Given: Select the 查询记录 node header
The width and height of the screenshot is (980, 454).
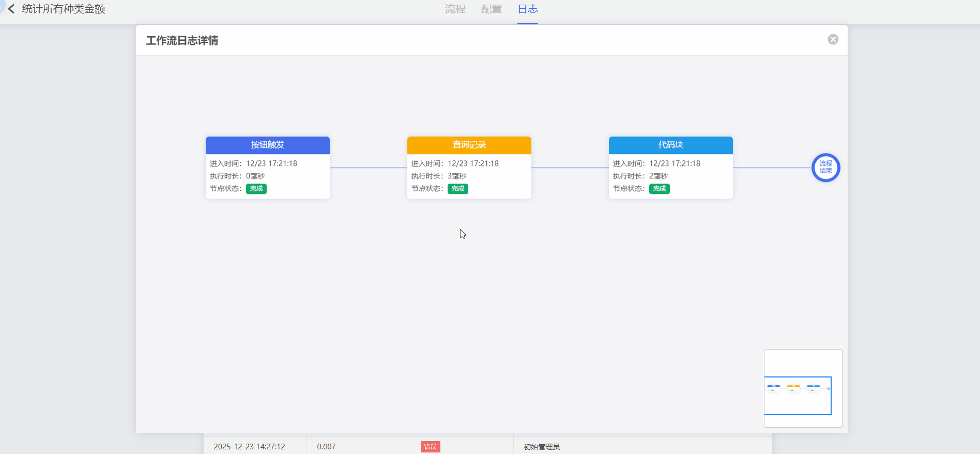Looking at the screenshot, I should pos(469,145).
